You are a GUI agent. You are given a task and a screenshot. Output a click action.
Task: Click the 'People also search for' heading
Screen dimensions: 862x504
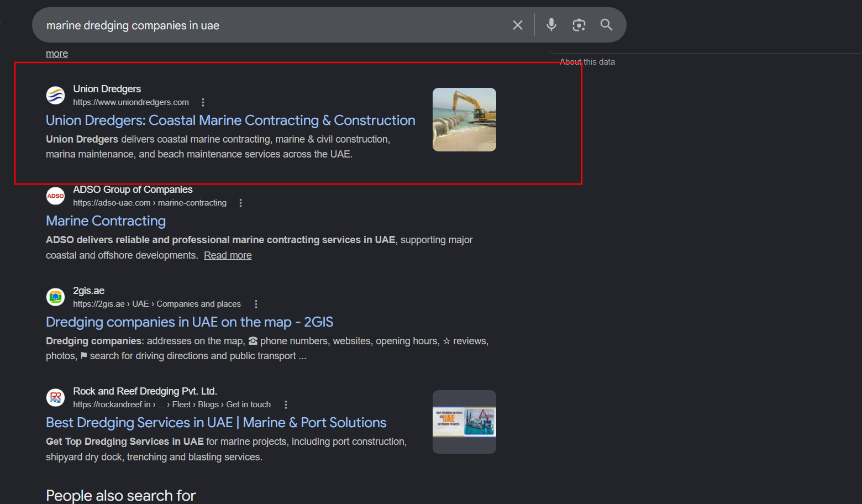click(121, 495)
